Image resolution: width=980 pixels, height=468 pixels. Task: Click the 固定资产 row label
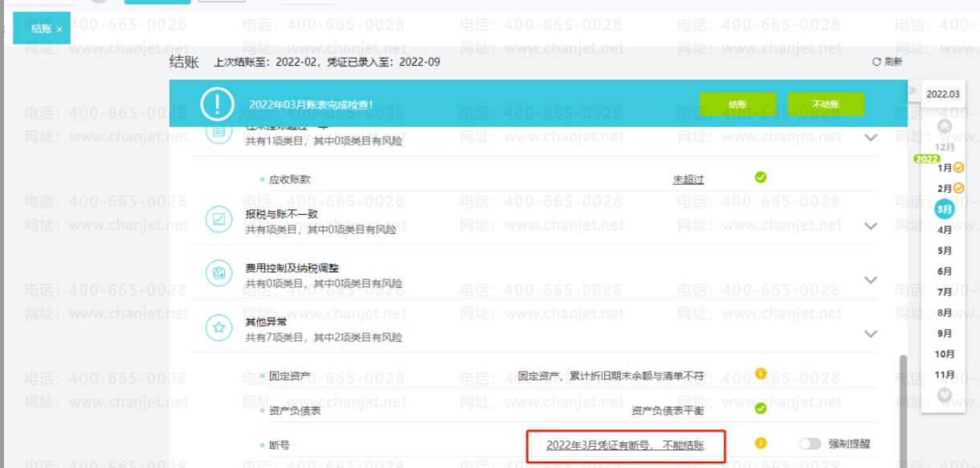pyautogui.click(x=289, y=376)
